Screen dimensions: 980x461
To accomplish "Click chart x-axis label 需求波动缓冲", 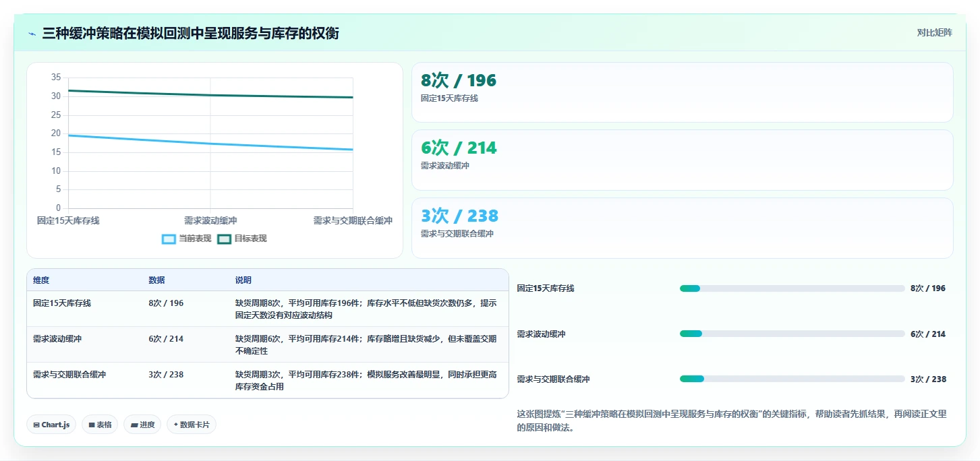I will (x=210, y=220).
